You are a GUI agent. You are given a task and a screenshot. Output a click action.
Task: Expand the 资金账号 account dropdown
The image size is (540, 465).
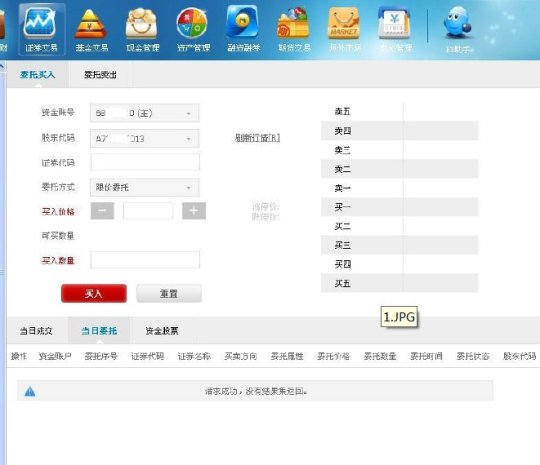tap(144, 113)
